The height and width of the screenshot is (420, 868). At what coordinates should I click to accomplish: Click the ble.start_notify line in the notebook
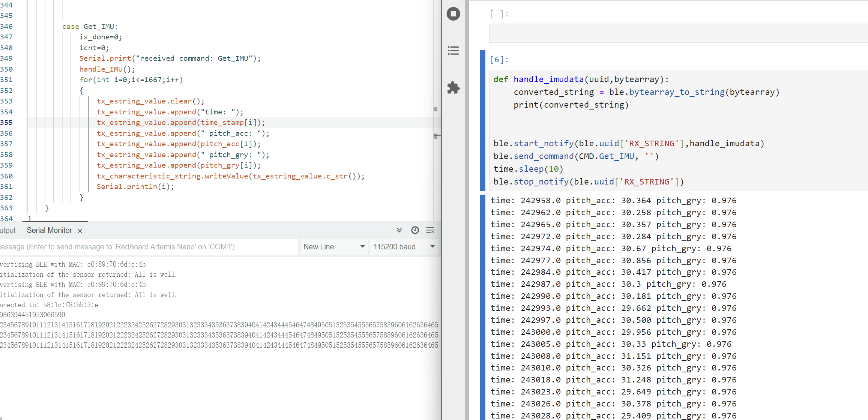click(629, 143)
